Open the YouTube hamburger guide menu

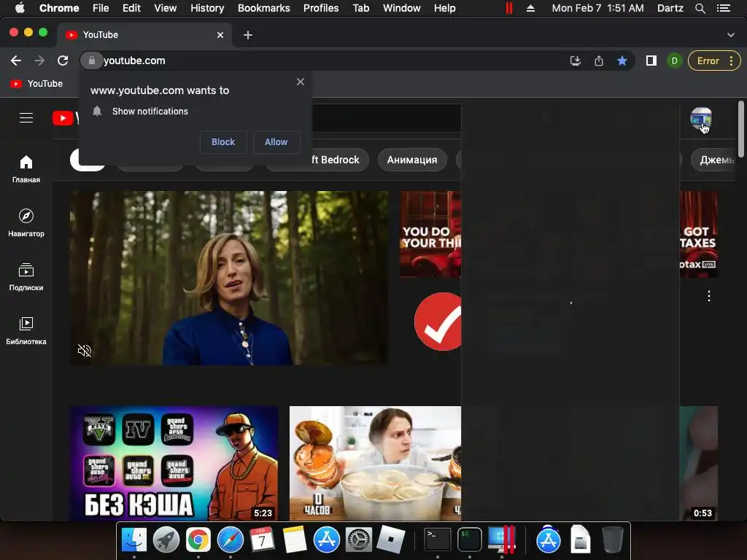(x=26, y=117)
